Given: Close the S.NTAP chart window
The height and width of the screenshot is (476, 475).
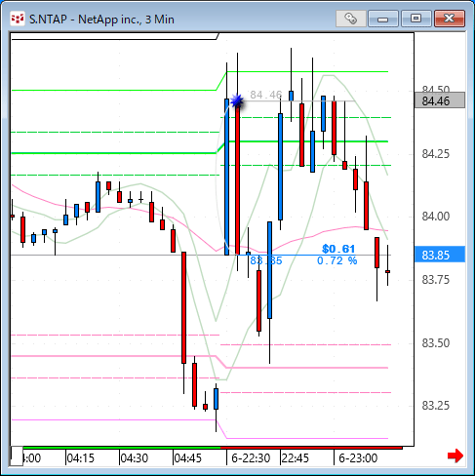Looking at the screenshot, I should coord(450,19).
